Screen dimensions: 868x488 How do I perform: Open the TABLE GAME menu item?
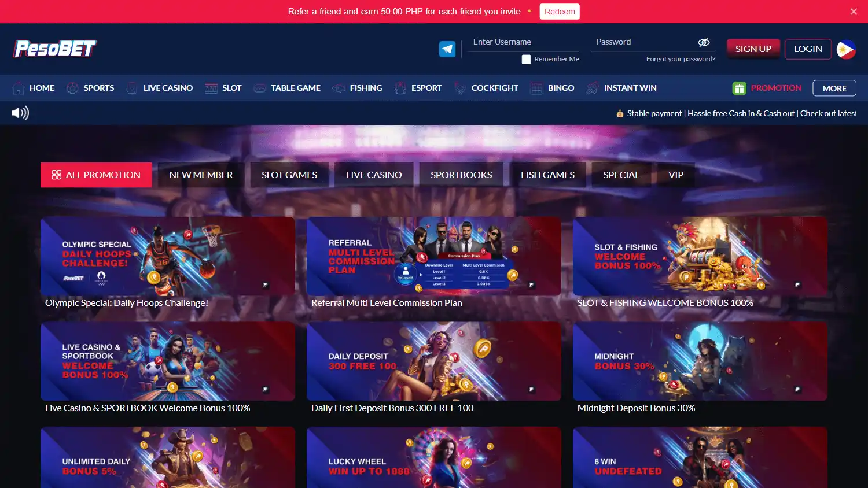click(x=296, y=88)
